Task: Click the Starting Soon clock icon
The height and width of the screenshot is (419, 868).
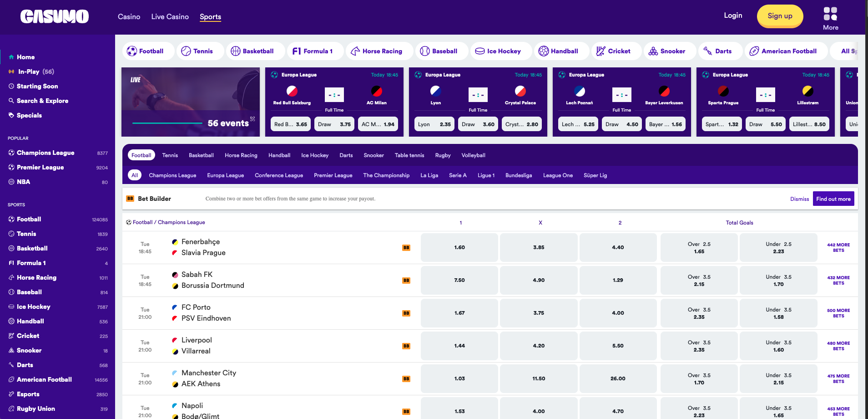Action: 11,86
